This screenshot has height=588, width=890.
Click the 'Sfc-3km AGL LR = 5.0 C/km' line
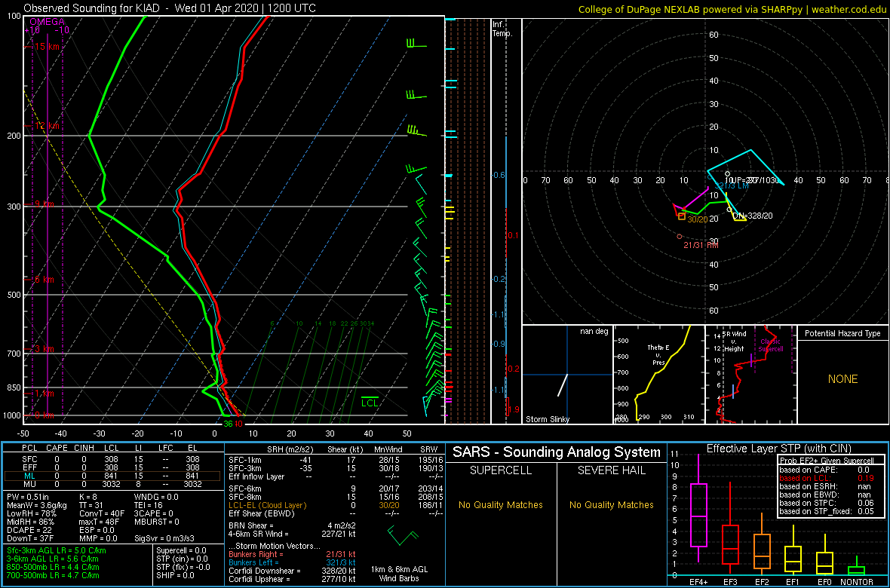57,550
